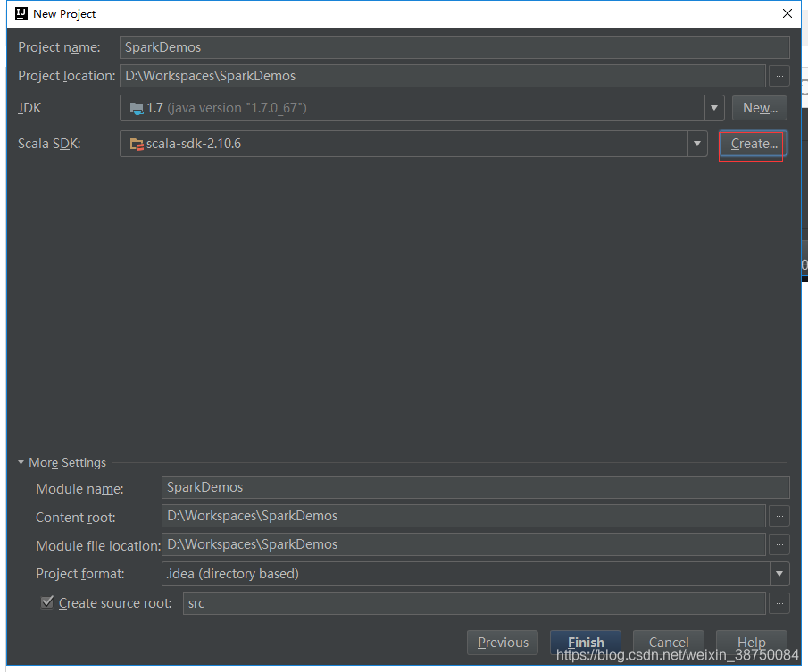The image size is (808, 672).
Task: Open the Project format dropdown
Action: (x=779, y=574)
